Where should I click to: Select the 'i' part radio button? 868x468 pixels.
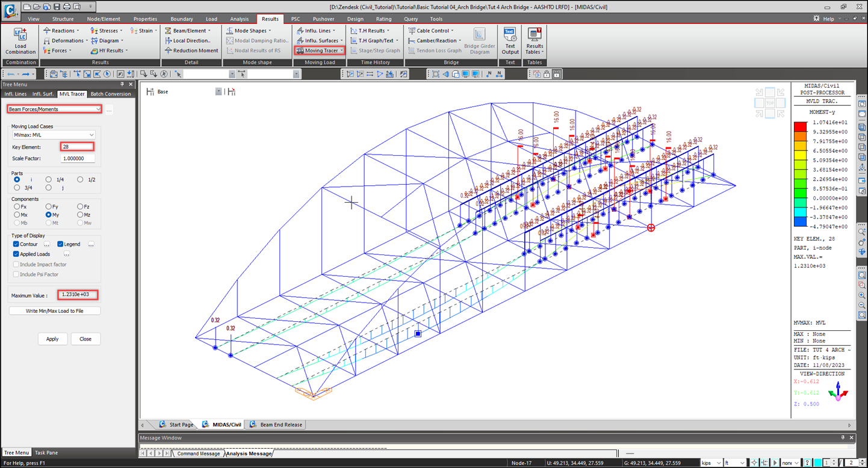coord(17,179)
